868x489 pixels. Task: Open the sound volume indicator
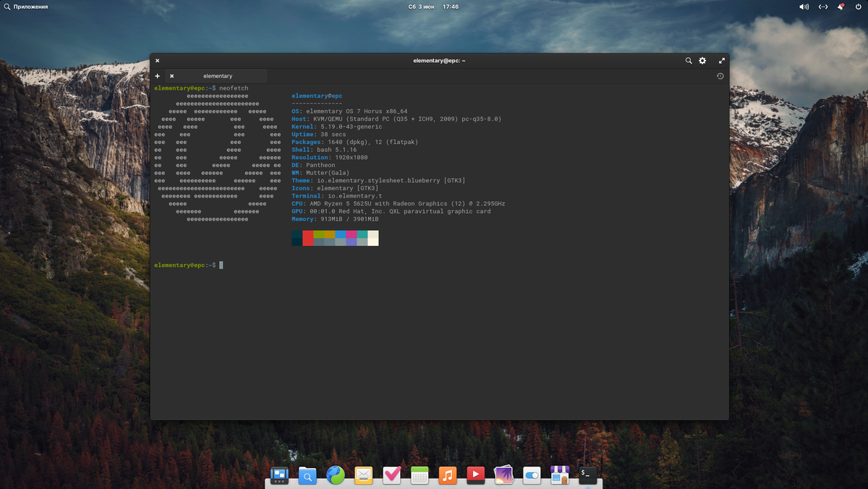pos(804,7)
